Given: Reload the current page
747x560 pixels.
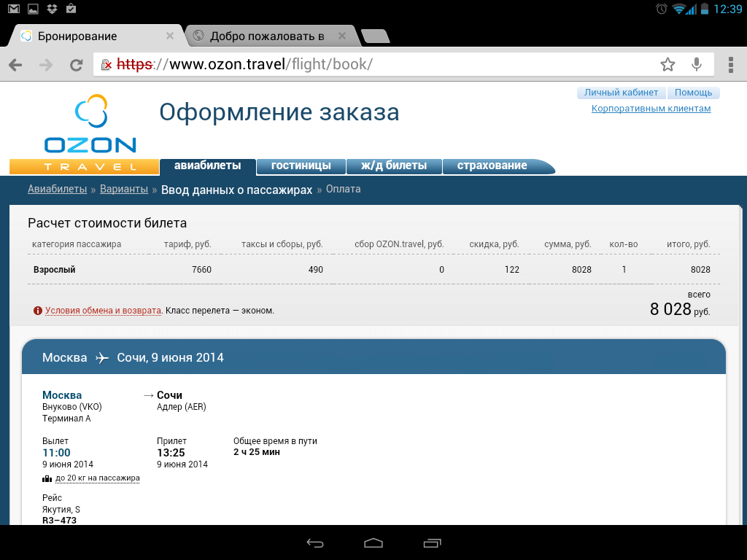Looking at the screenshot, I should pos(76,65).
